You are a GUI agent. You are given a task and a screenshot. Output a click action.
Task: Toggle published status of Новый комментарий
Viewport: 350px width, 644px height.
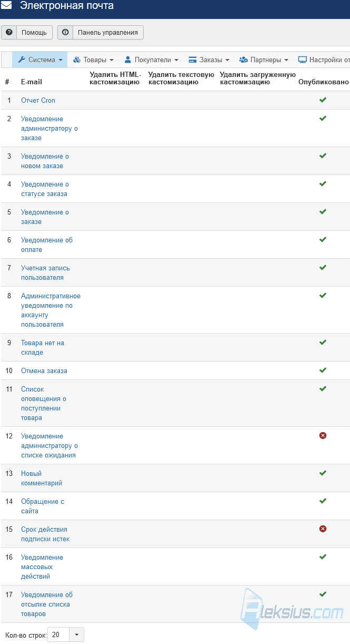pos(323,473)
